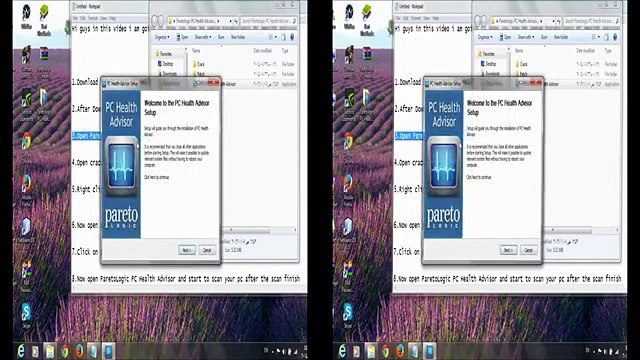The height and width of the screenshot is (360, 640).
Task: Toggle preview pane icon in left copy's Explorer
Action: pos(283,37)
